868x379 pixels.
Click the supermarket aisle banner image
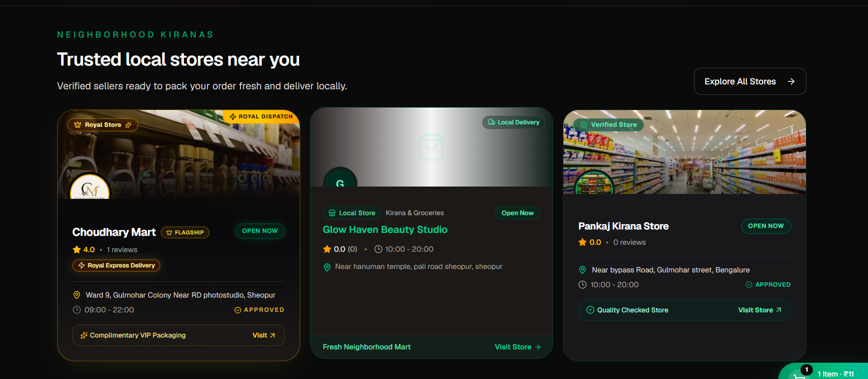pos(685,152)
